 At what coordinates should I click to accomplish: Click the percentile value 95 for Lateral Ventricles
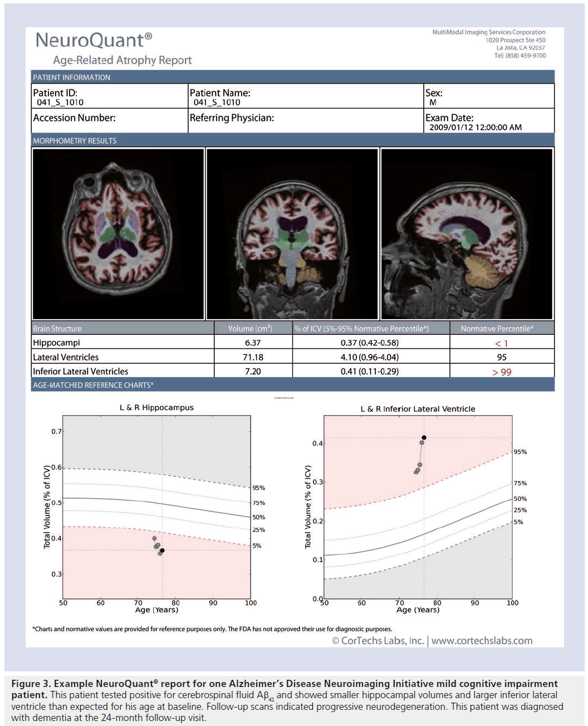(x=502, y=357)
